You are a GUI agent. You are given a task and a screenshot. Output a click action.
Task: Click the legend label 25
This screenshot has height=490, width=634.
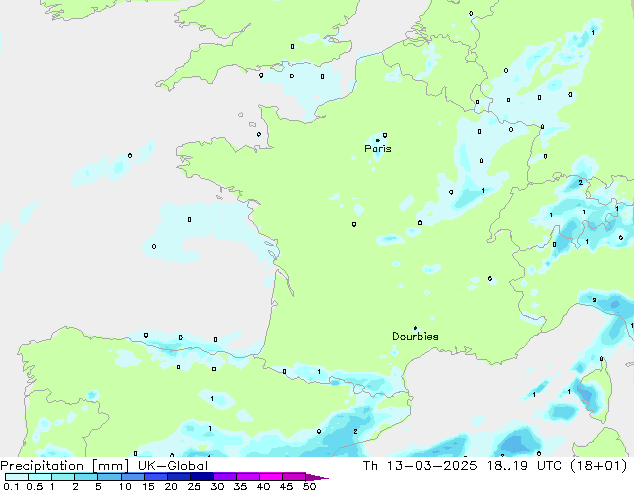click(194, 486)
